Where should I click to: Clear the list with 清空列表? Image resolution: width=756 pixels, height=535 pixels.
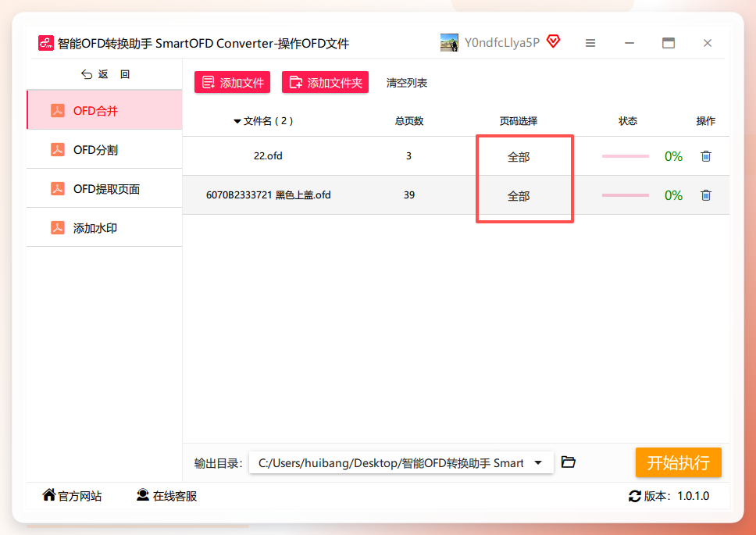[406, 83]
